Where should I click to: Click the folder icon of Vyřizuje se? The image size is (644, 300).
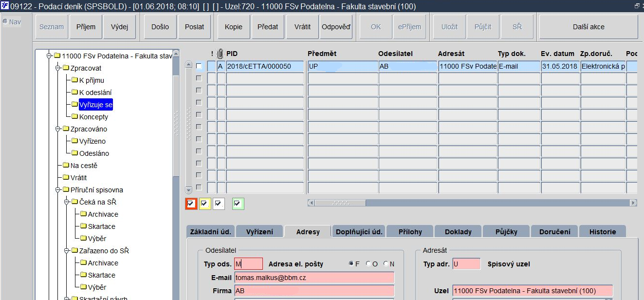[74, 104]
